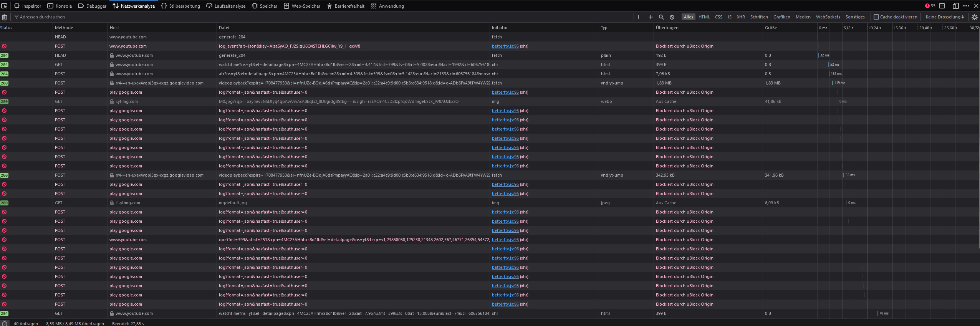
Task: Click the 40 Anfragen status entry
Action: [26, 323]
